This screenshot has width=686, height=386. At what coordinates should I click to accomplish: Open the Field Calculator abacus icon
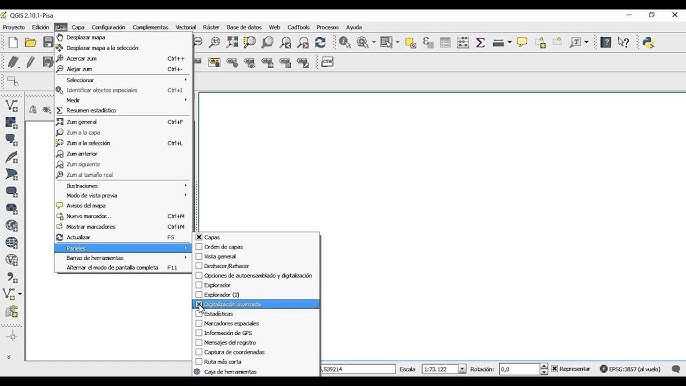tap(463, 42)
